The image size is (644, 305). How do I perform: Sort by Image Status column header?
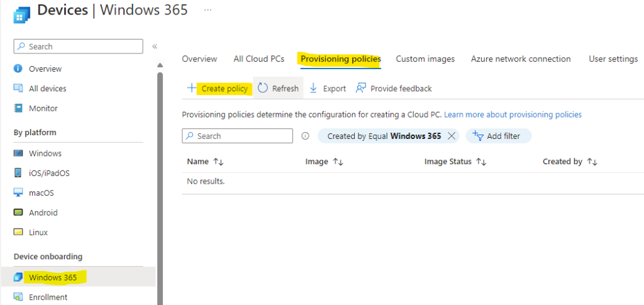coord(448,162)
